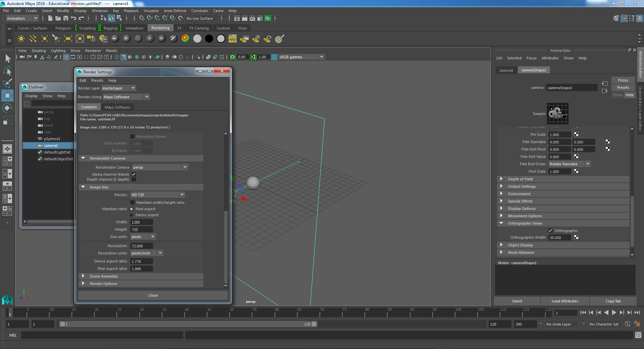Open render settings from status line icon
The height and width of the screenshot is (349, 644).
pyautogui.click(x=260, y=18)
